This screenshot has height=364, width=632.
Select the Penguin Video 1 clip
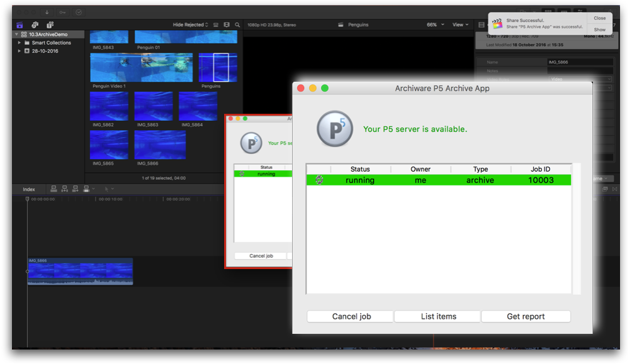click(x=142, y=68)
